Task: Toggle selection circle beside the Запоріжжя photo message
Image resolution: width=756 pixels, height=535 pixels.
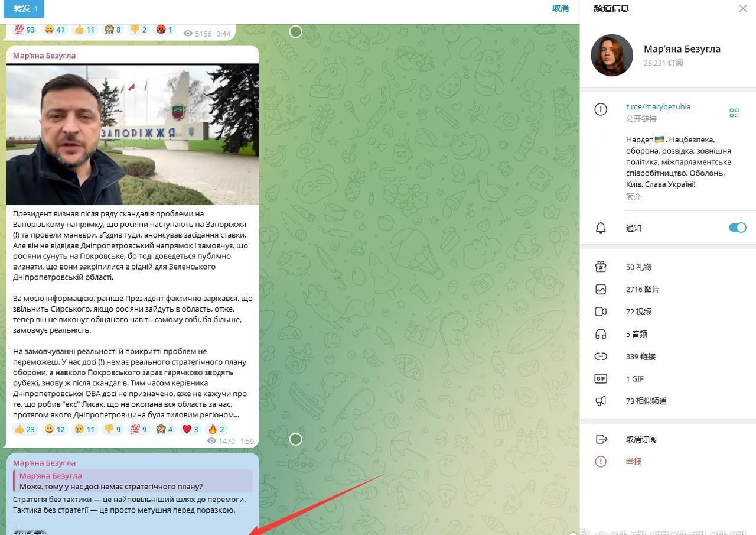Action: pyautogui.click(x=296, y=439)
